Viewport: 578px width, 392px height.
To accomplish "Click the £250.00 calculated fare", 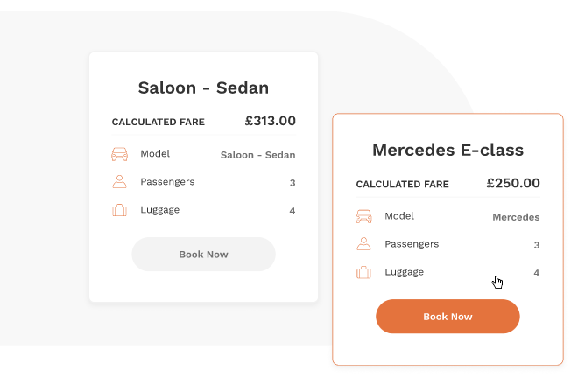I will pyautogui.click(x=513, y=183).
